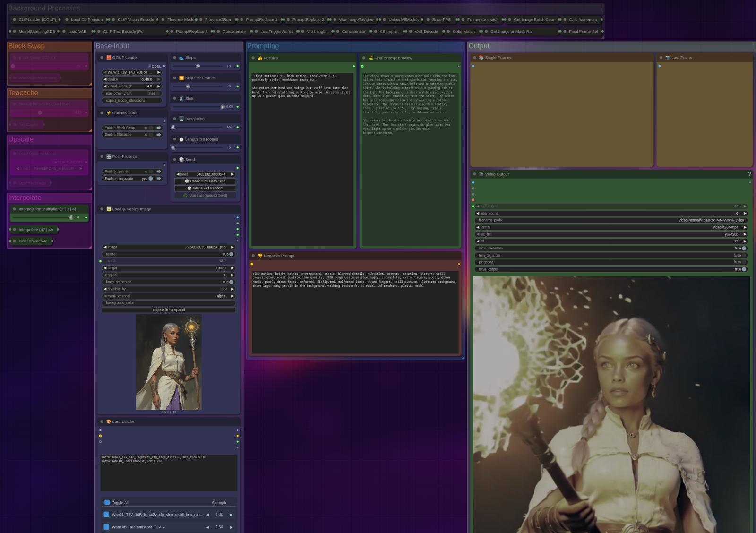The image size is (756, 533).
Task: Click the Final prompt preview node icon
Action: pos(370,58)
